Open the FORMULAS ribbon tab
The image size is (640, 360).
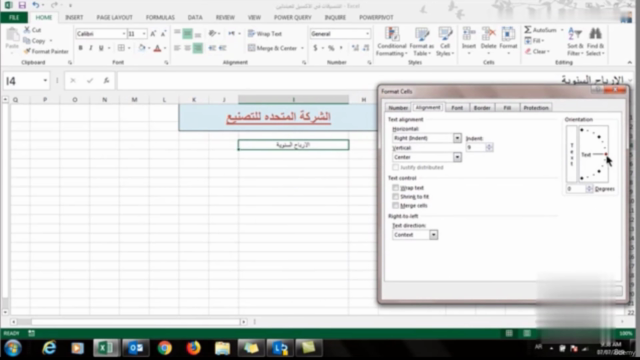tap(160, 18)
